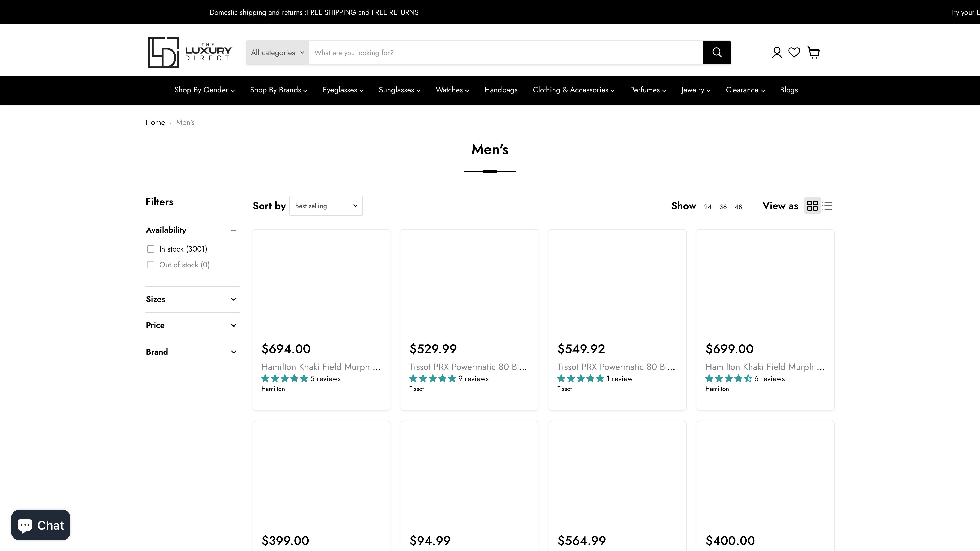Collapse the Availability filter section
The image size is (980, 551).
[x=234, y=230]
